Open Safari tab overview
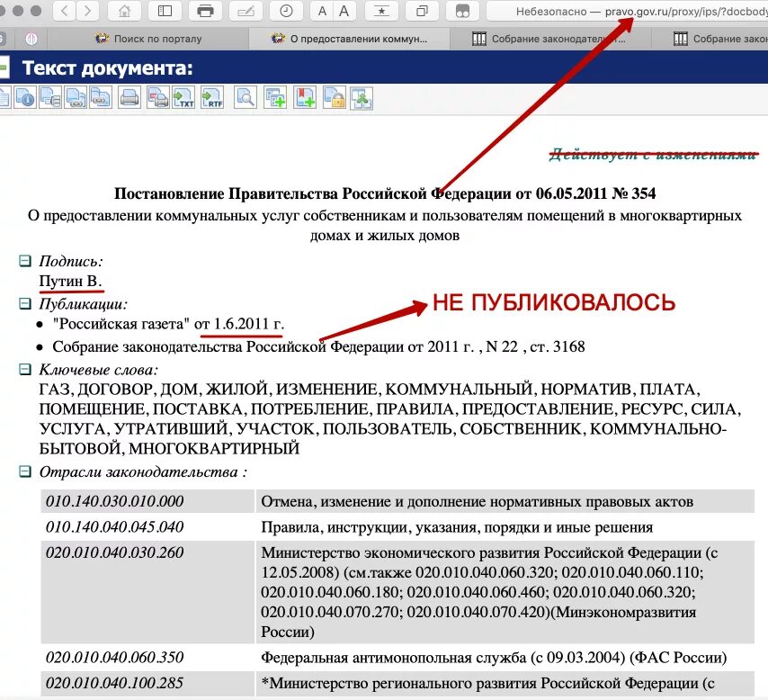The height and width of the screenshot is (700, 768). [422, 13]
